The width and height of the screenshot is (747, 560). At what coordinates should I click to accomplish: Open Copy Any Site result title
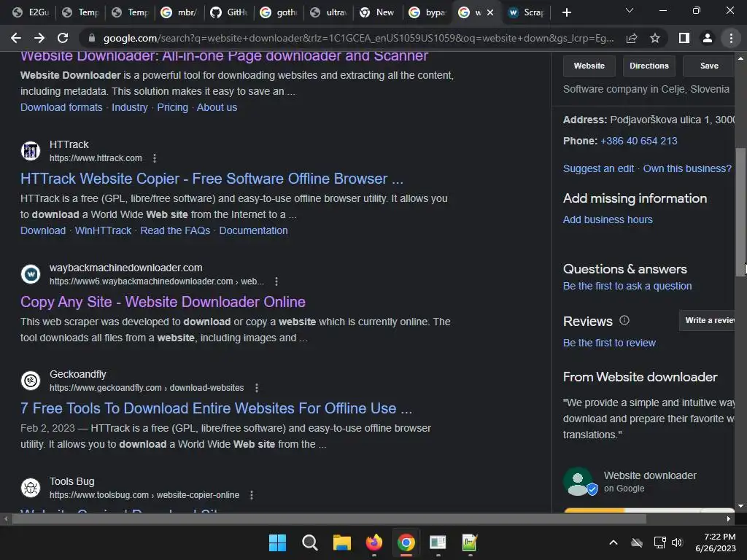tap(163, 302)
